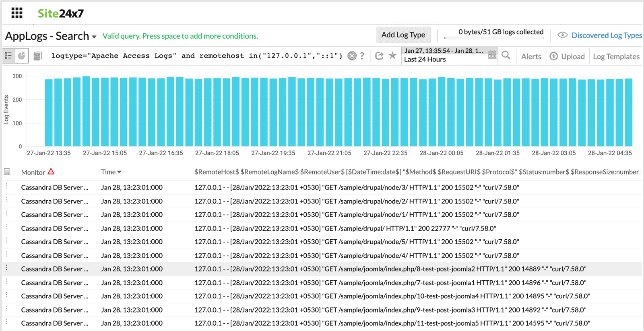Sort by Time column dropdown arrow
The height and width of the screenshot is (331, 644).
coord(119,172)
